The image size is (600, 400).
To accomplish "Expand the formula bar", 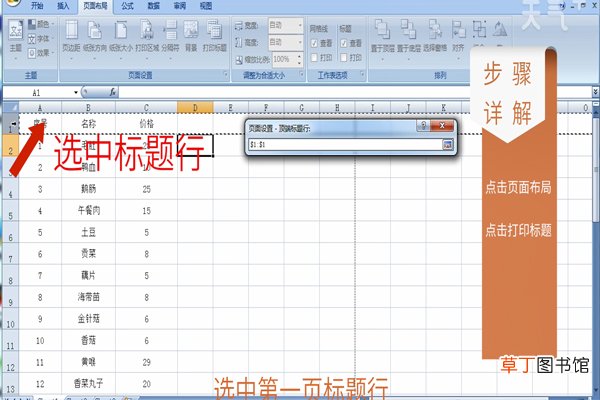I will (x=596, y=92).
